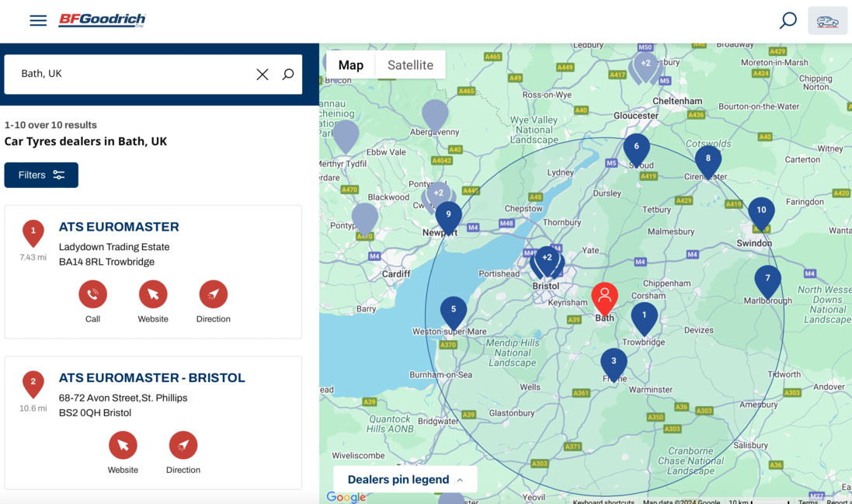The height and width of the screenshot is (504, 852).
Task: Open site search magnifier in header
Action: click(788, 21)
